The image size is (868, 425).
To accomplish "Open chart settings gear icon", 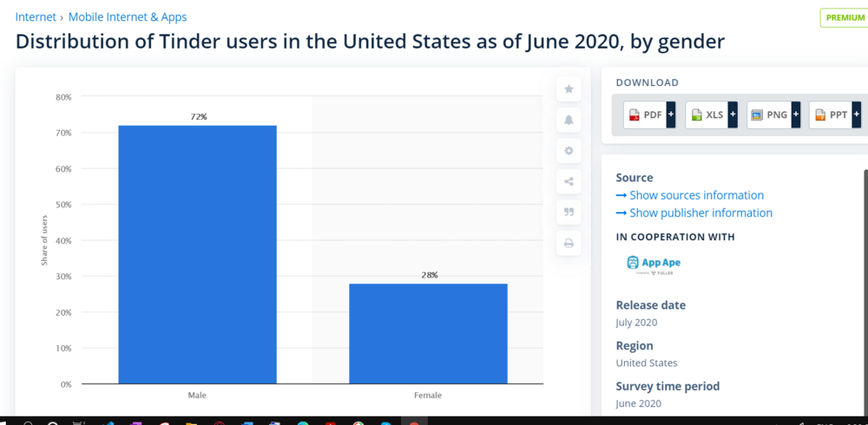I will (569, 151).
